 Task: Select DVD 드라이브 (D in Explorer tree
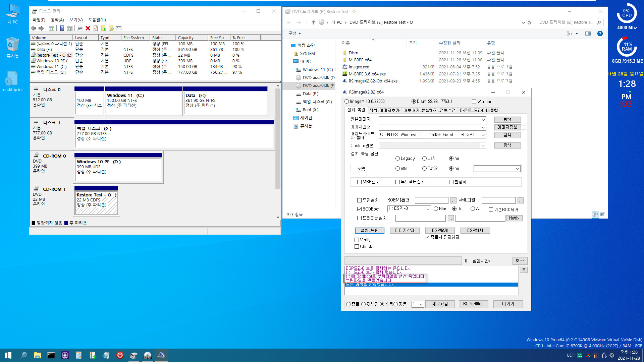315,78
